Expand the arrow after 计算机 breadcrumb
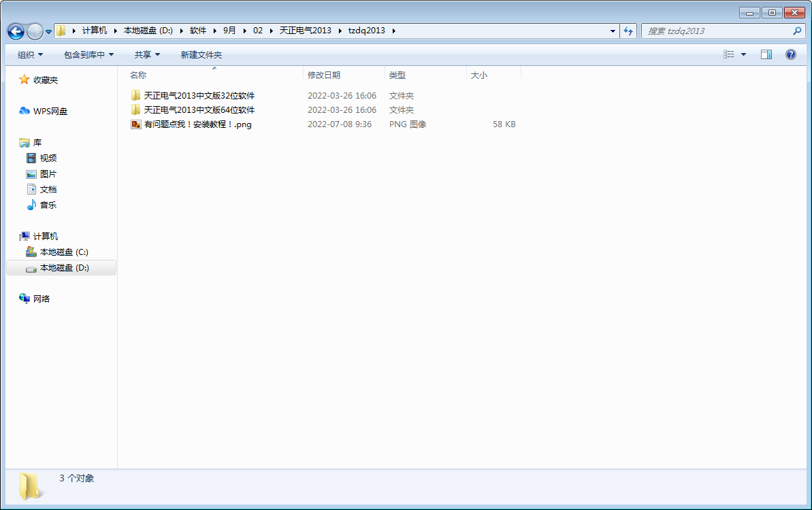This screenshot has width=812, height=510. [x=115, y=31]
